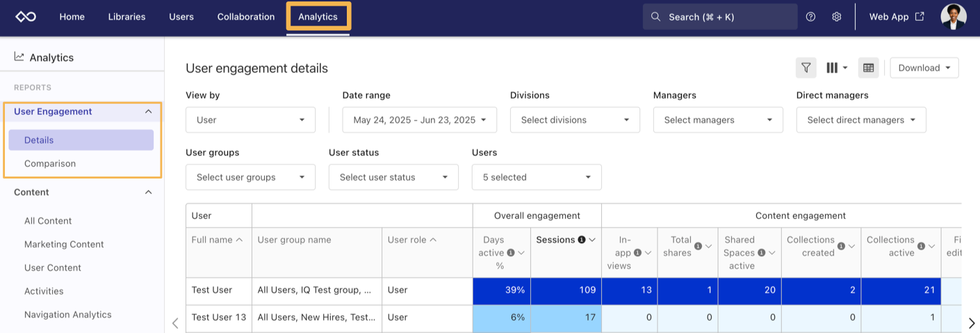
Task: Open the Select divisions dropdown
Action: (x=575, y=120)
